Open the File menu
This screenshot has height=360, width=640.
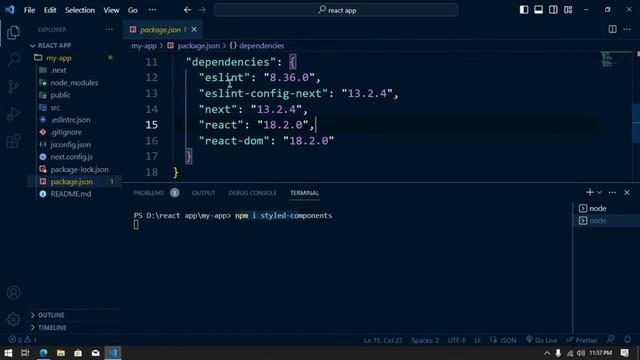[29, 10]
